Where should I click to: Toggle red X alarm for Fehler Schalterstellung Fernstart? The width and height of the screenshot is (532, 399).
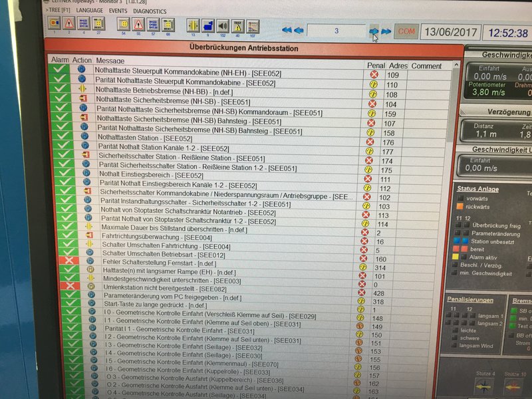[x=61, y=261]
